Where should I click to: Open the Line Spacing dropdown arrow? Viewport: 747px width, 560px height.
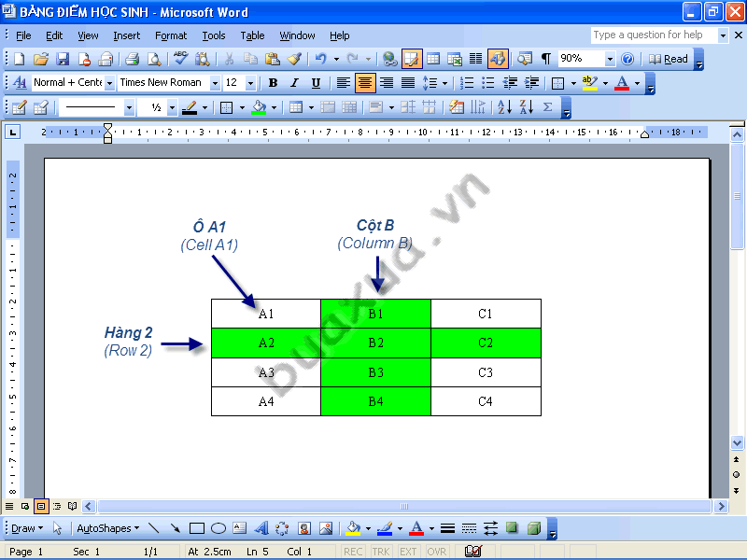pyautogui.click(x=444, y=83)
